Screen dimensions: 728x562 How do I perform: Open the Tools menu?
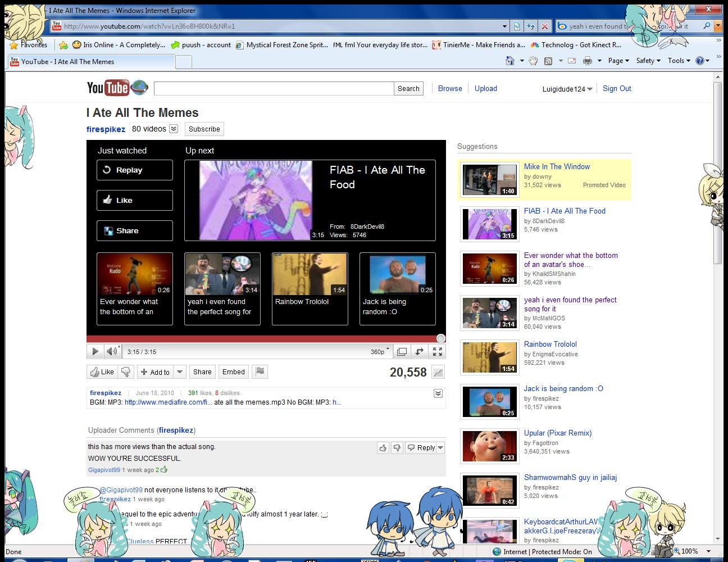[679, 61]
